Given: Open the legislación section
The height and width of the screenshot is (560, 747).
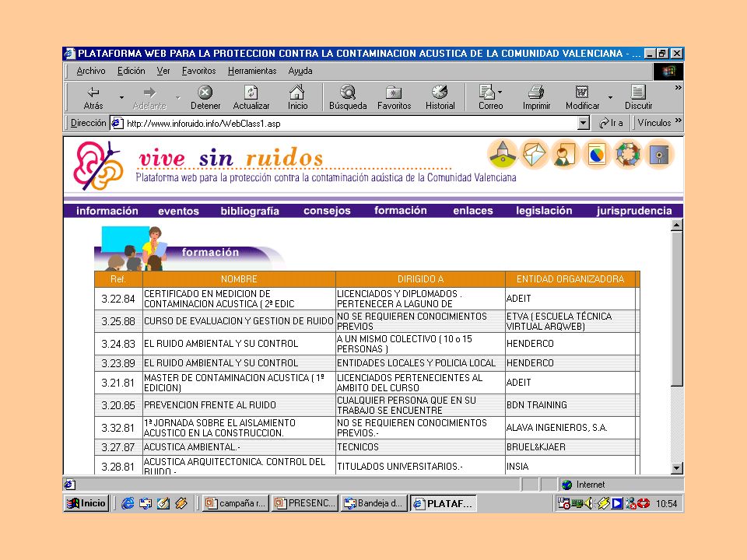Looking at the screenshot, I should click(544, 211).
